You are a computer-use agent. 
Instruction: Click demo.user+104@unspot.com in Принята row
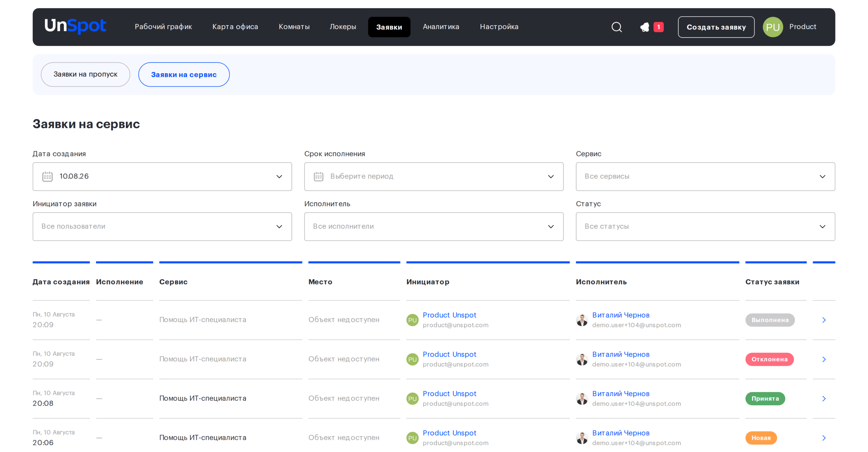click(x=636, y=404)
